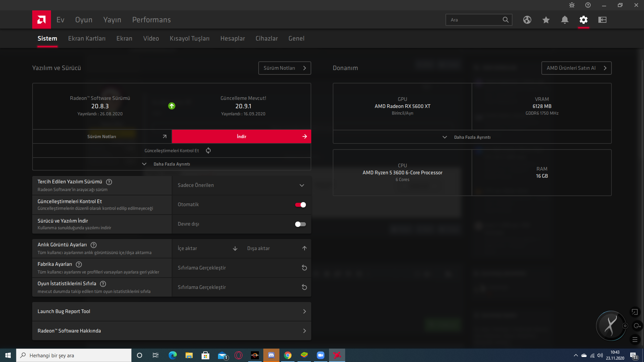The image size is (644, 362).
Task: Expand Daha Fazla Ayrıntı under GPU hardware
Action: pyautogui.click(x=472, y=137)
